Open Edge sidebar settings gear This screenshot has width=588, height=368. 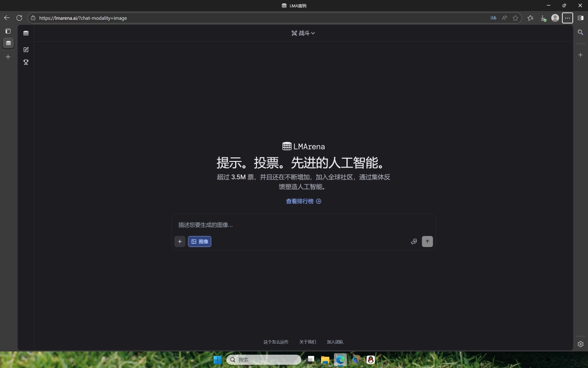point(581,344)
